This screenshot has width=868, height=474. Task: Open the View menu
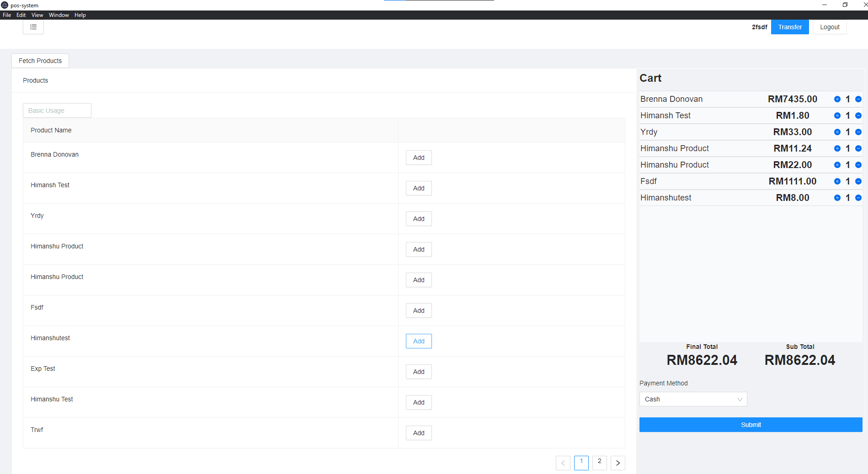tap(37, 15)
